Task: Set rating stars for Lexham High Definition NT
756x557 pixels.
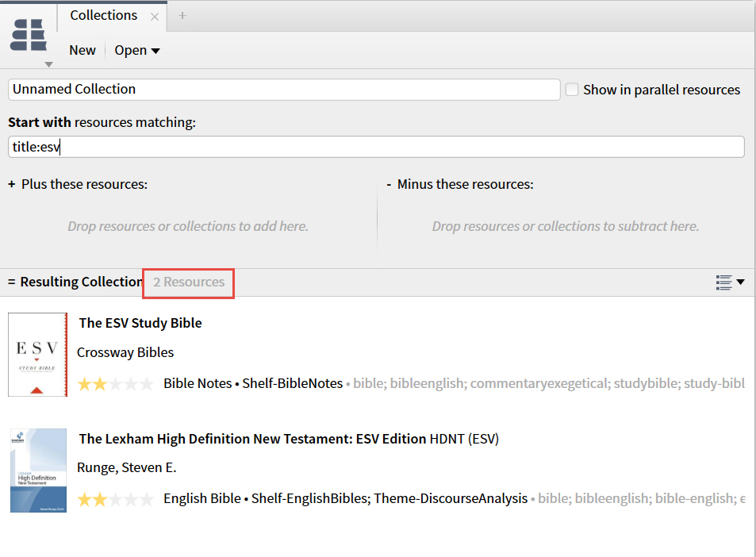Action: [x=116, y=499]
